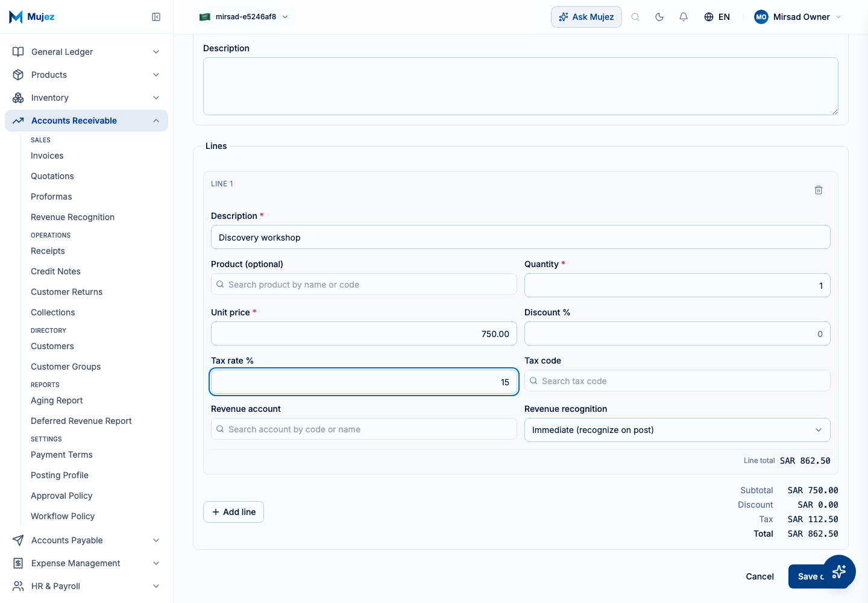Open Quotations page
Image resolution: width=868 pixels, height=603 pixels.
click(x=52, y=176)
